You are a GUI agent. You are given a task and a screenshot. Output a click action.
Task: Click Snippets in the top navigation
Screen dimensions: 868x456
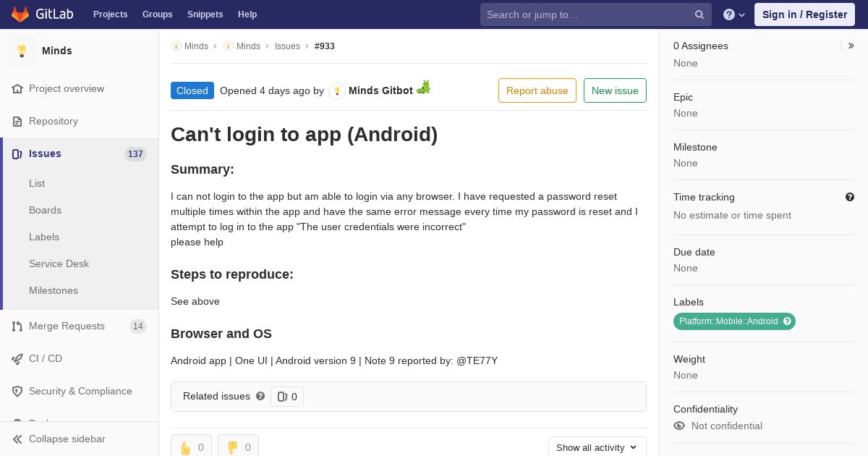click(x=205, y=14)
